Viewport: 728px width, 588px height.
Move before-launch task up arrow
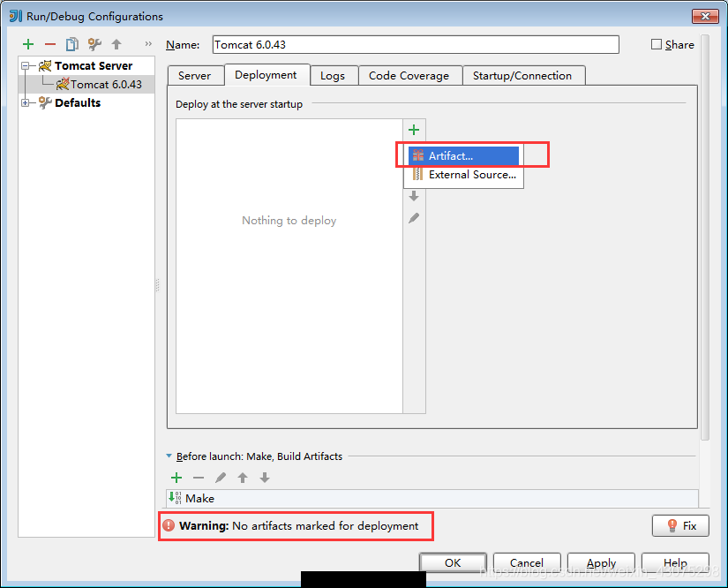click(x=243, y=478)
